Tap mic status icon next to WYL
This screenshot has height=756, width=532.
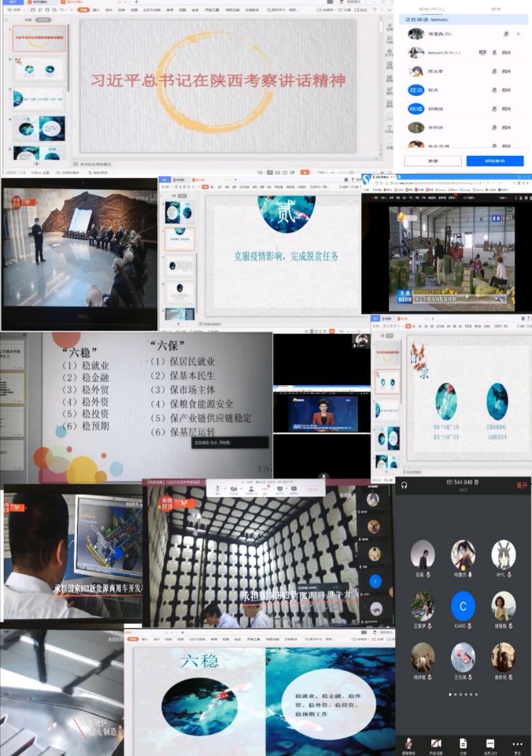point(509,575)
